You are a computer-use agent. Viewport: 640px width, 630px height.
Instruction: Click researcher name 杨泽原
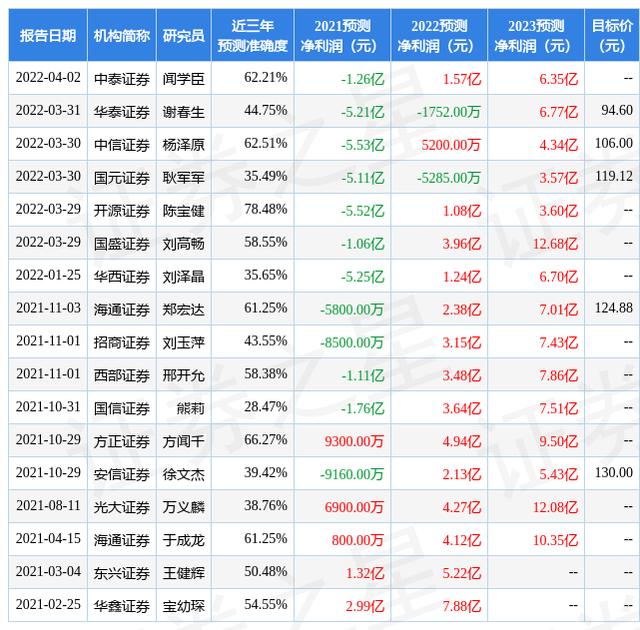(183, 145)
